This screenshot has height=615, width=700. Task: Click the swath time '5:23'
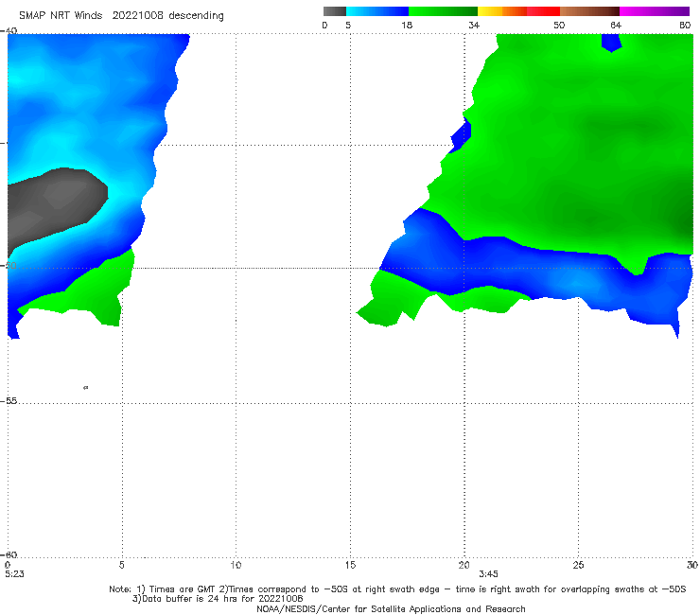pyautogui.click(x=14, y=574)
